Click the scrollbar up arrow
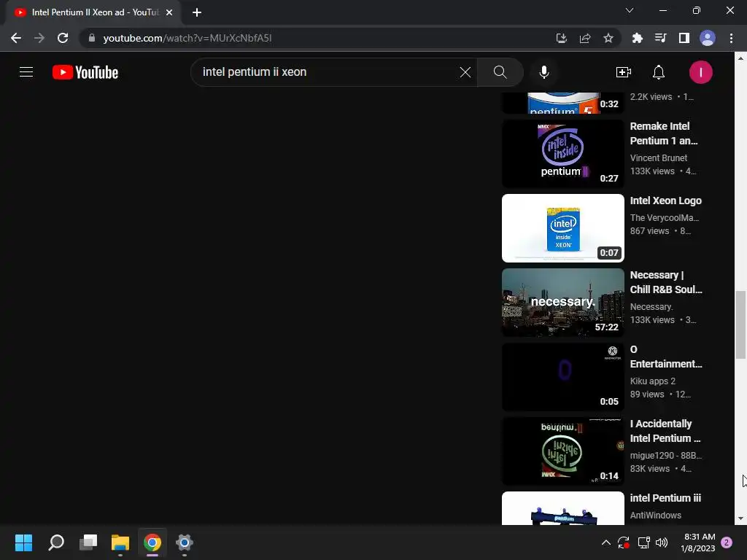 [x=740, y=58]
